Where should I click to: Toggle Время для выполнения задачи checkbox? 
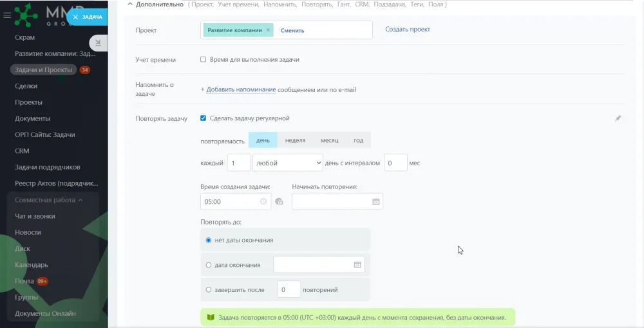pos(203,59)
